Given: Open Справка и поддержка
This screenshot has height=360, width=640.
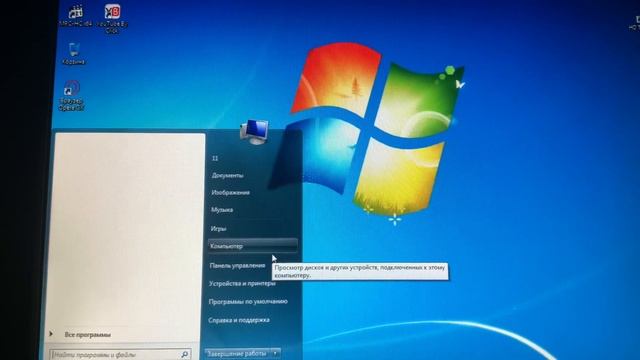Looking at the screenshot, I should (239, 320).
